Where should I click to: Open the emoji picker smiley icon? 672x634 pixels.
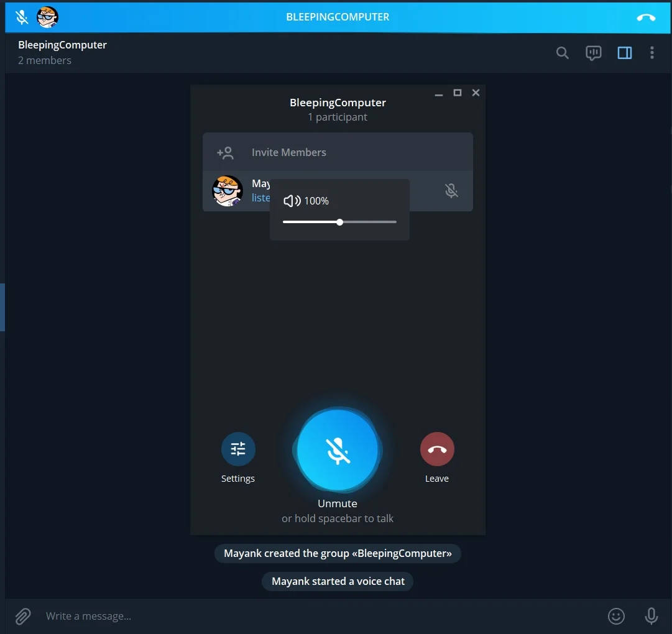[x=616, y=617]
